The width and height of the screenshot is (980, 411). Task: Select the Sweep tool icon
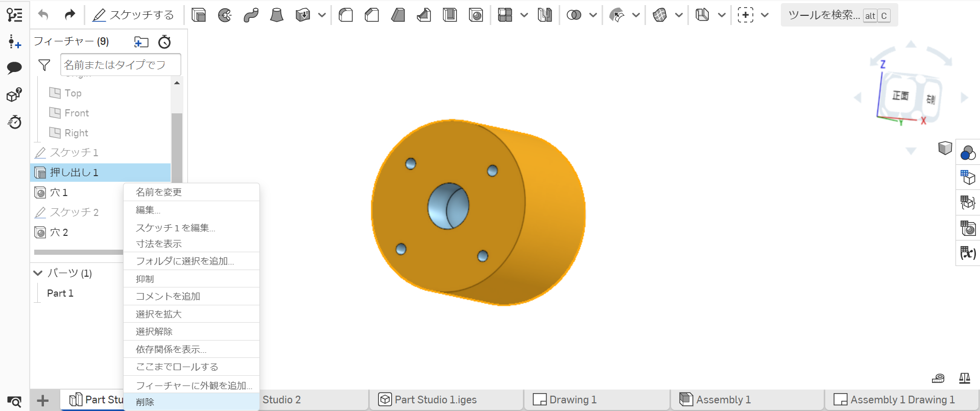[251, 15]
